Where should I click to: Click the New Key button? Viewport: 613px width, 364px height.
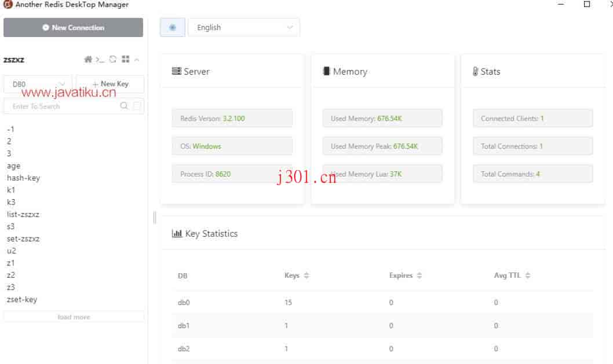[x=110, y=84]
